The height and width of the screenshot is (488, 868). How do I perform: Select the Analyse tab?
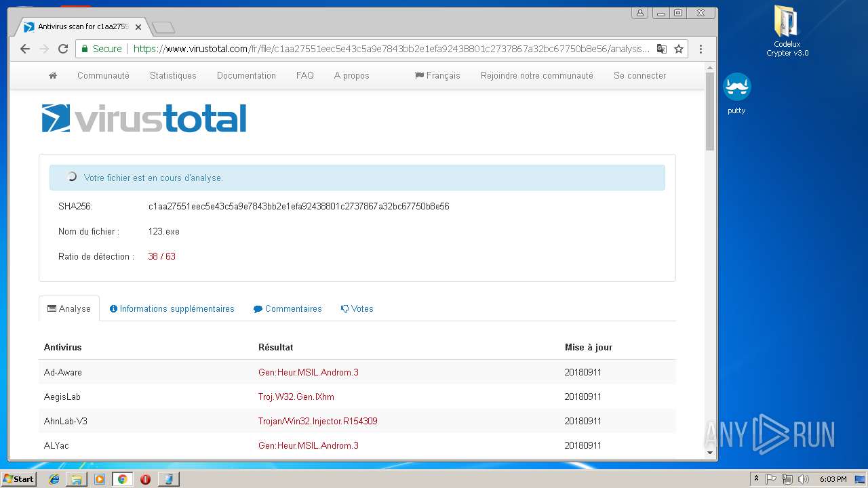pos(69,308)
